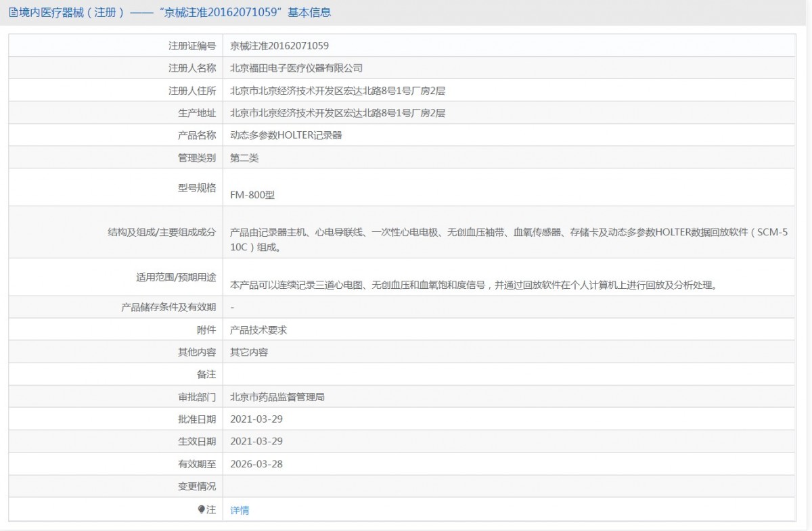The height and width of the screenshot is (531, 812).
Task: Click the 生产地址 label
Action: (197, 113)
